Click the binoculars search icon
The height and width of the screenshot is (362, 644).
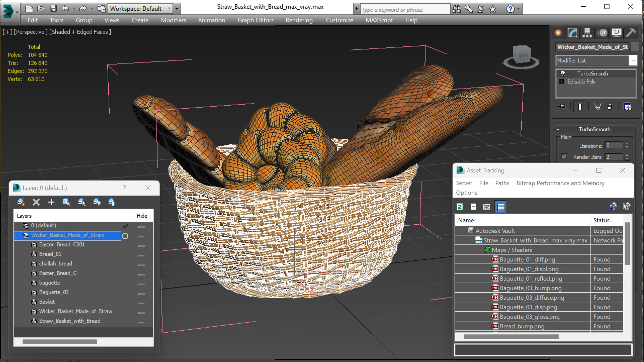[x=457, y=9]
